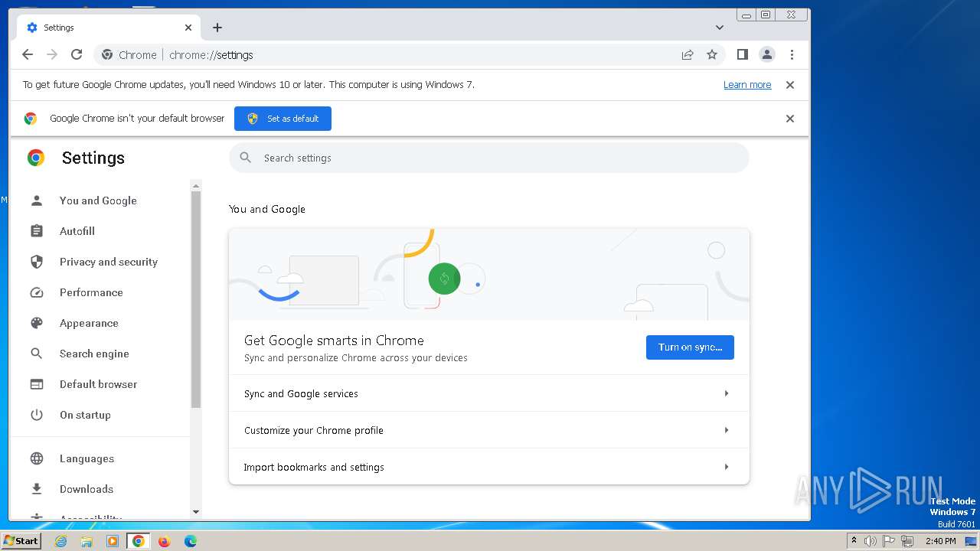Launch Microsoft Edge from taskbar
Image resolution: width=980 pixels, height=551 pixels.
pyautogui.click(x=190, y=541)
